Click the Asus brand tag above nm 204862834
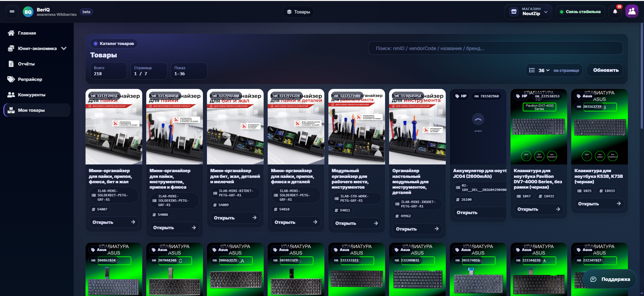644x296 pixels. point(99,250)
